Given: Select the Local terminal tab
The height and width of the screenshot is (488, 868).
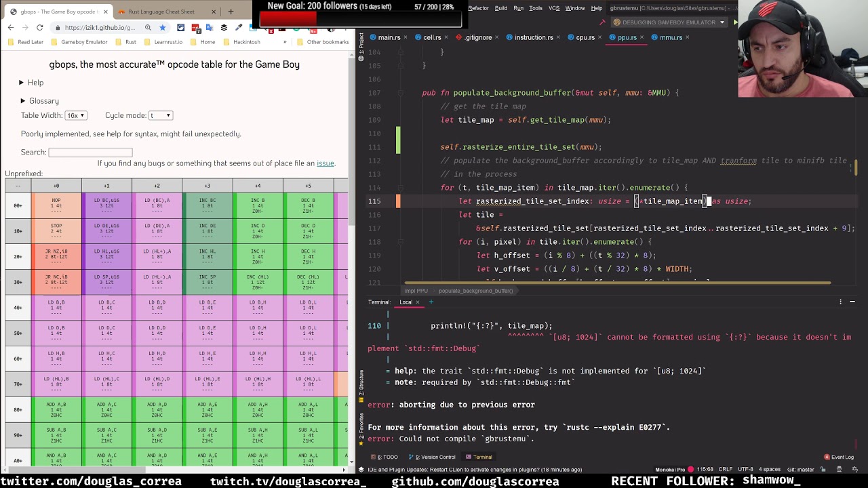Looking at the screenshot, I should click(x=406, y=302).
